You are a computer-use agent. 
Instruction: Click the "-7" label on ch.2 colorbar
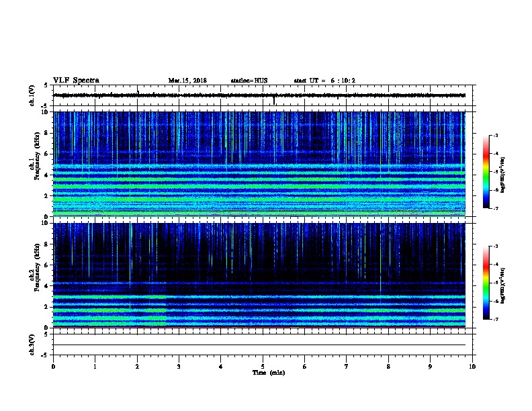pos(495,319)
